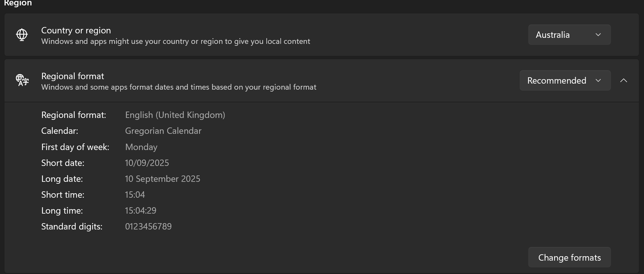
Task: Click the Region page heading
Action: [18, 3]
